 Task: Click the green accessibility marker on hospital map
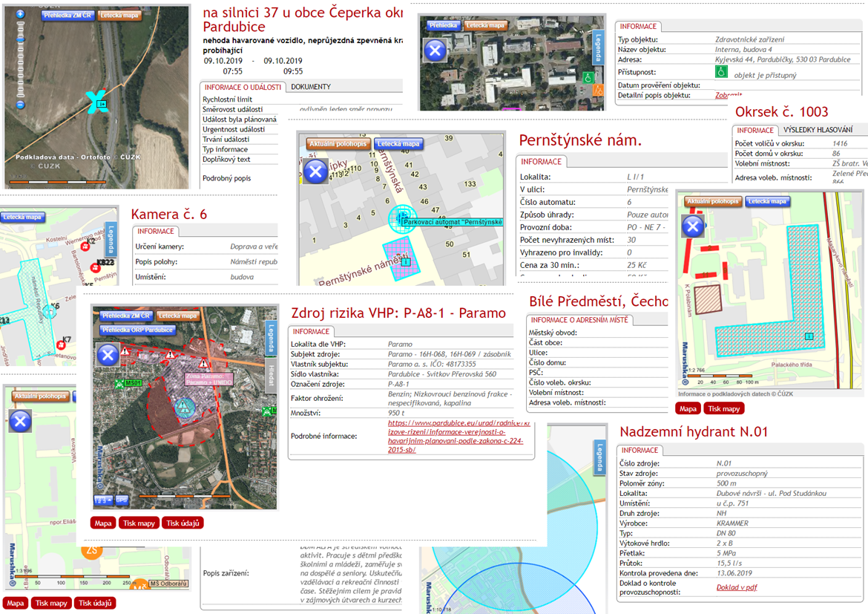(588, 77)
